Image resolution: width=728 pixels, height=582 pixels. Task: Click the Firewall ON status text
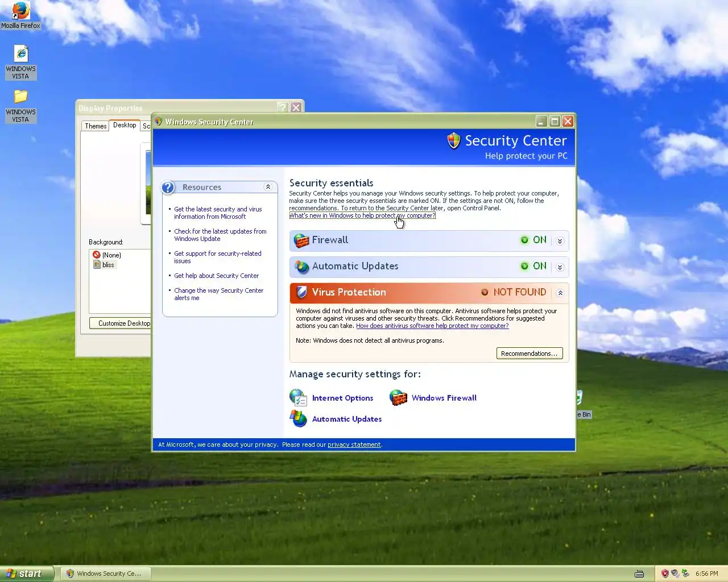point(540,240)
